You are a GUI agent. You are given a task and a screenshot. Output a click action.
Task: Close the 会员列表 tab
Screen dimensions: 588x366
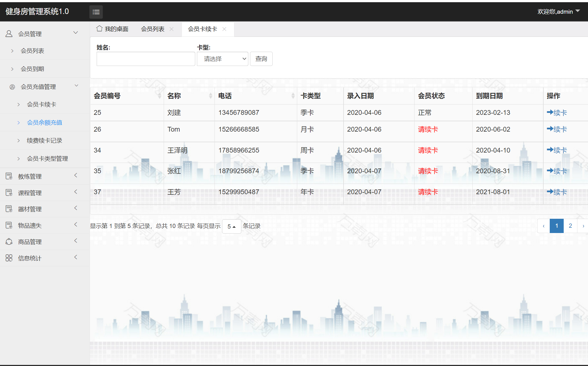(x=172, y=29)
